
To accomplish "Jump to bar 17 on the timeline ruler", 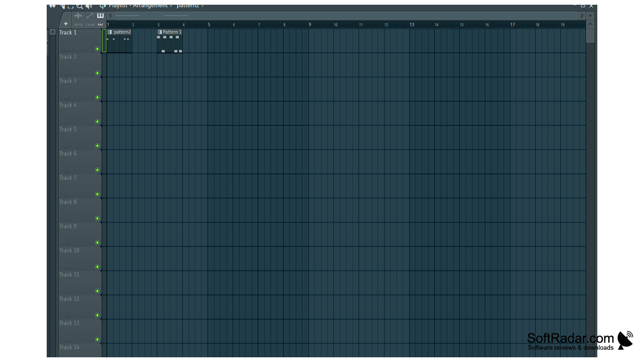I will pos(513,25).
